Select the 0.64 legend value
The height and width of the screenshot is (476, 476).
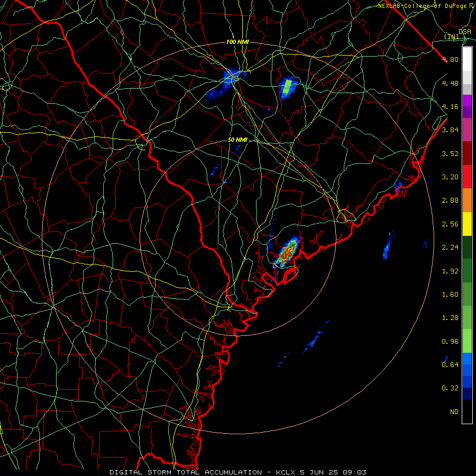click(x=450, y=364)
